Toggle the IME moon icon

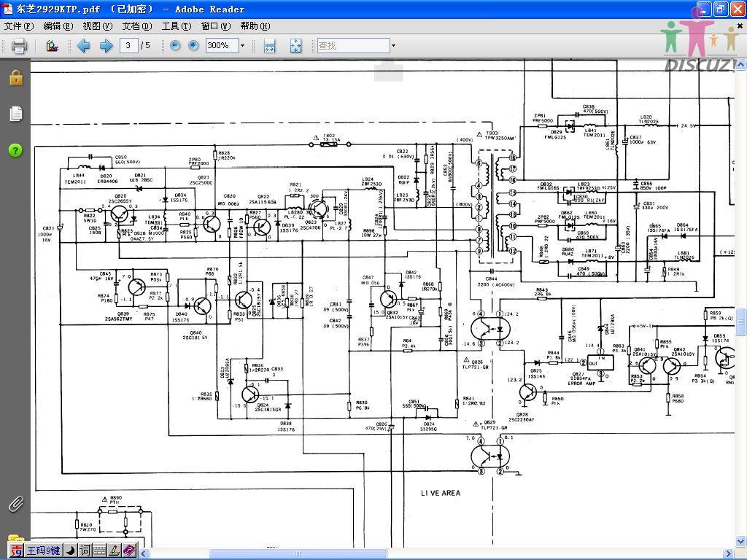tap(70, 551)
